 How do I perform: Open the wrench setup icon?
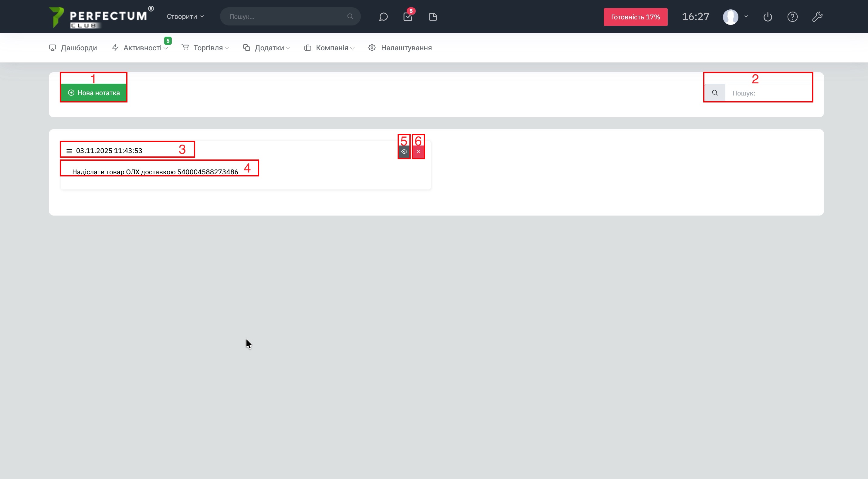(x=817, y=17)
